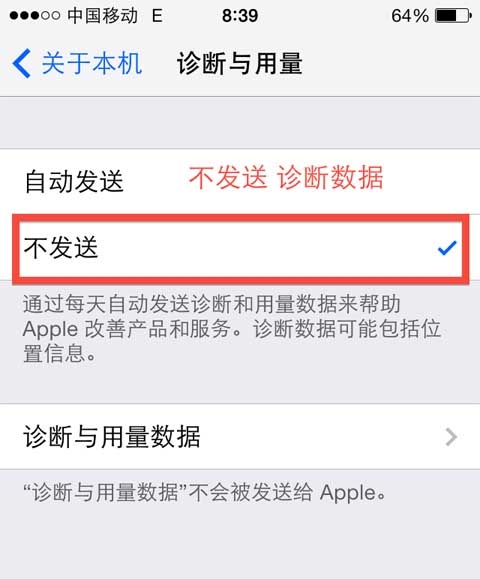Tap the 诊断与用量 page title
The width and height of the screenshot is (480, 579).
tap(240, 64)
